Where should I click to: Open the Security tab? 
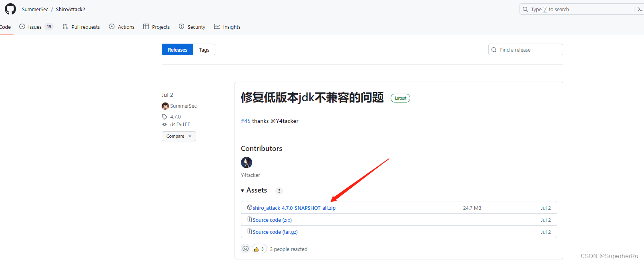192,27
